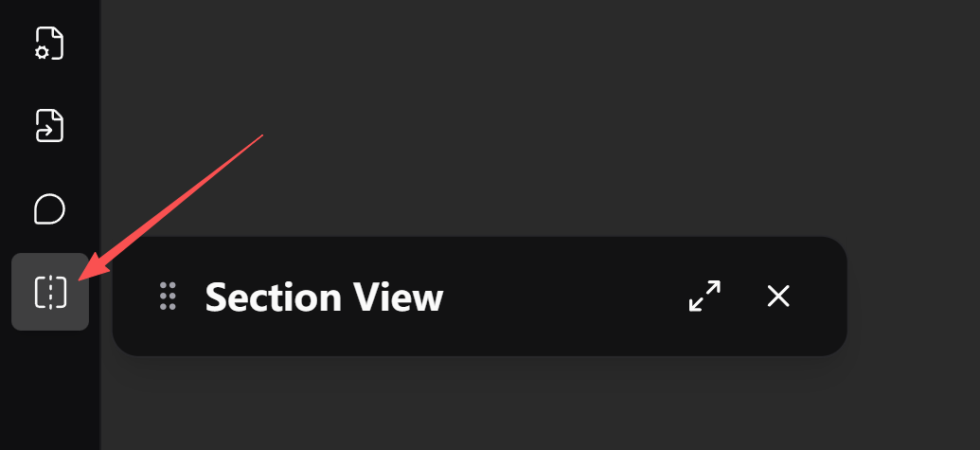This screenshot has width=980, height=450.
Task: Maximize the Section View floating panel
Action: coord(704,297)
